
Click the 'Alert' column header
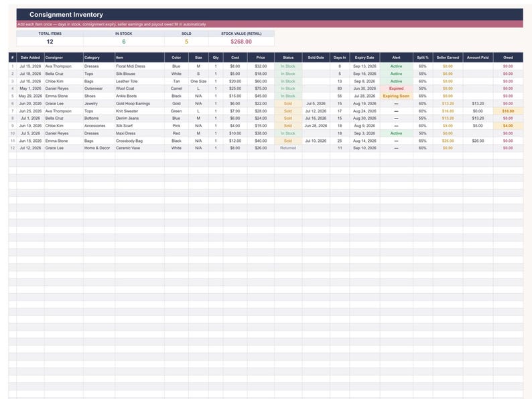click(x=396, y=58)
